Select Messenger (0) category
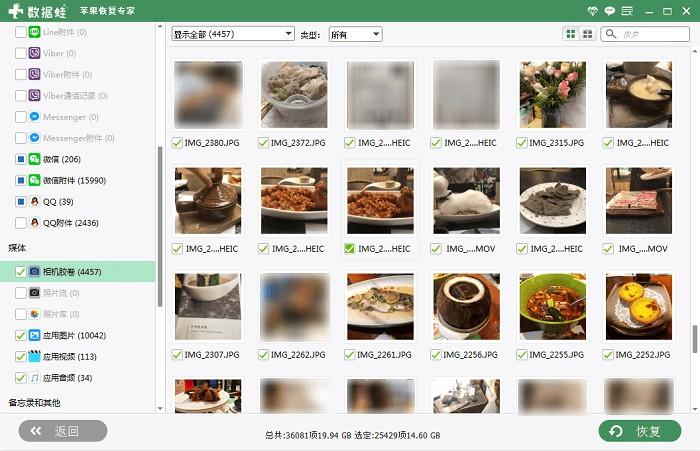Image resolution: width=700 pixels, height=451 pixels. (78, 117)
